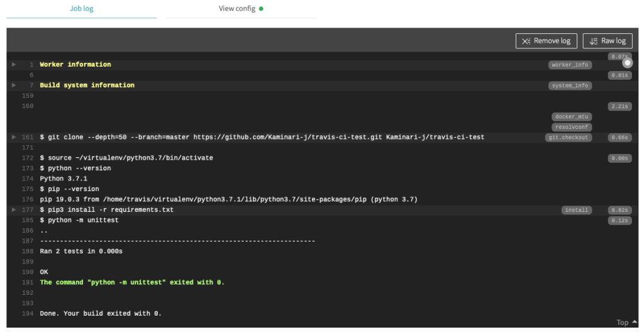Click the 0.82s duration badge

click(619, 210)
